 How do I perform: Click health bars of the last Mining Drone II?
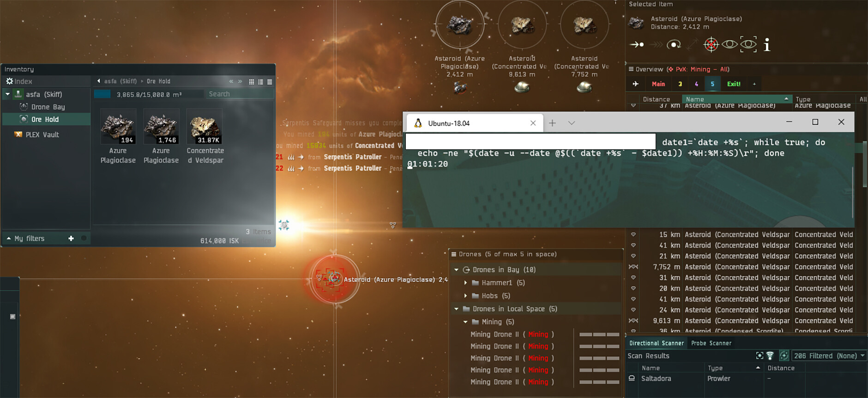point(599,382)
